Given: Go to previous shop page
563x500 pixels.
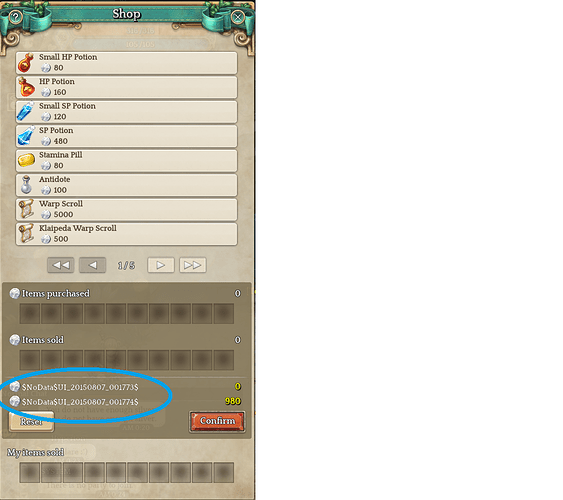Looking at the screenshot, I should coord(92,265).
